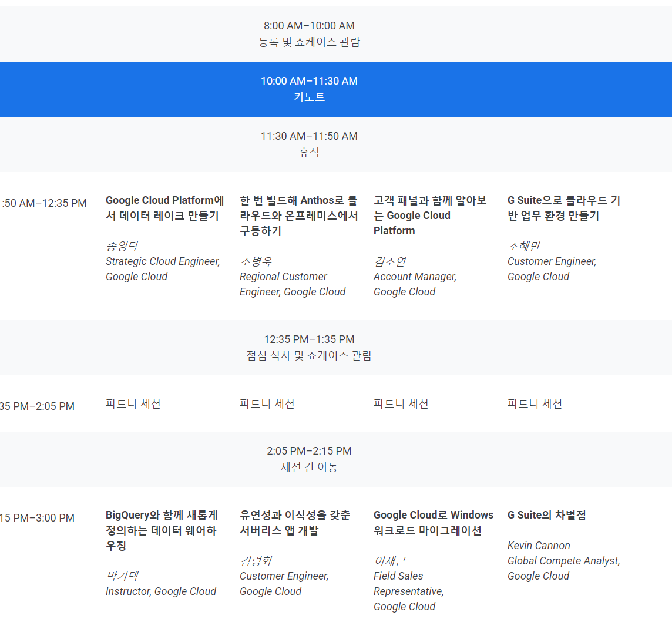Image resolution: width=672 pixels, height=619 pixels.
Task: Select Account Manager, Google Cloud title
Action: pyautogui.click(x=415, y=284)
